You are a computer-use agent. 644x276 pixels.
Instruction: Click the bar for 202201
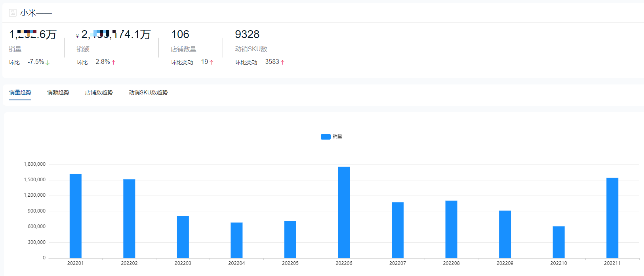76,216
